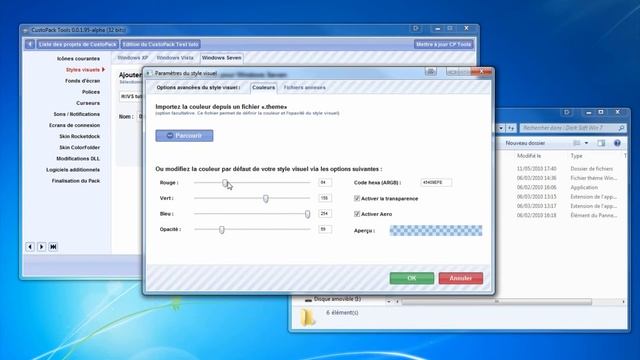Click the horizontal scrollbar in Explorer window
This screenshot has width=640, height=360.
point(497,302)
